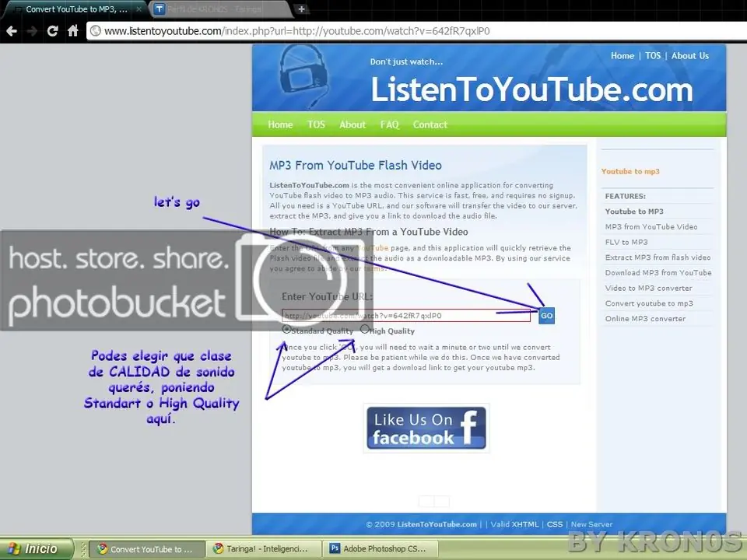
Task: Switch to Adobe Photoshop CS taskbar window
Action: tap(381, 549)
